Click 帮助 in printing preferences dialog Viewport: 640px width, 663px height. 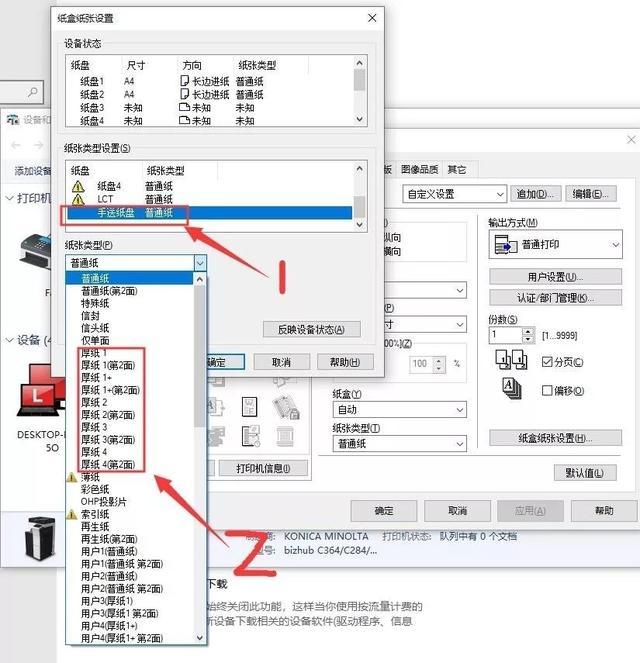point(604,511)
